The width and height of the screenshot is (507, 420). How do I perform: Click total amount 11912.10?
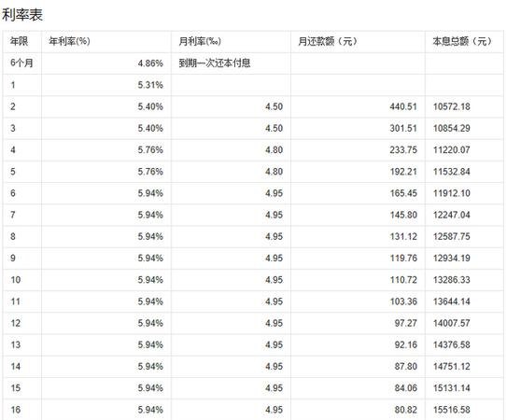click(452, 193)
